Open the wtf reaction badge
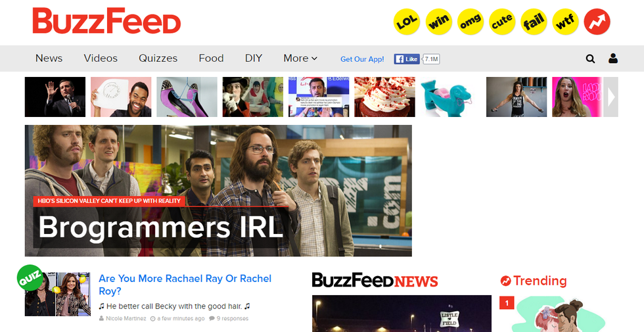 pos(565,21)
